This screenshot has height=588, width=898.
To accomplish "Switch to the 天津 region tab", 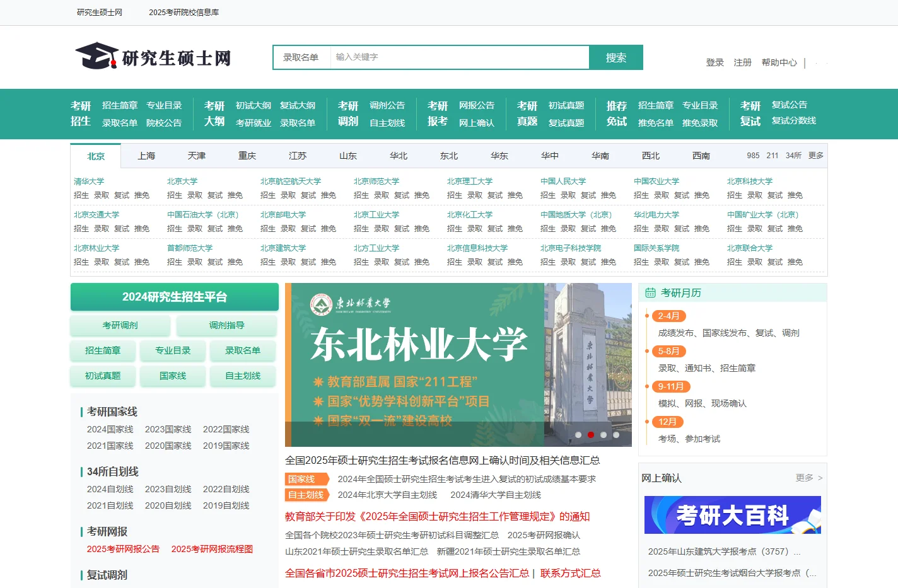I will (197, 156).
